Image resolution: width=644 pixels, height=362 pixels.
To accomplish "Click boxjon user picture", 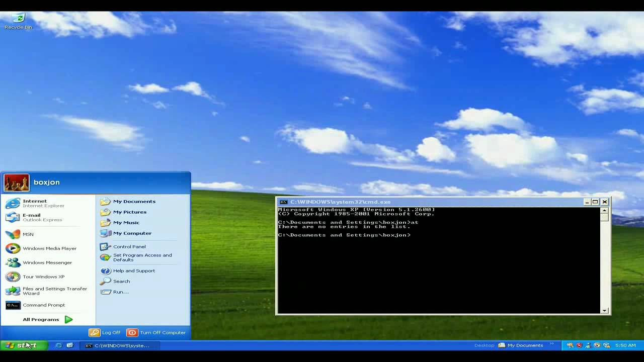I will tap(17, 183).
